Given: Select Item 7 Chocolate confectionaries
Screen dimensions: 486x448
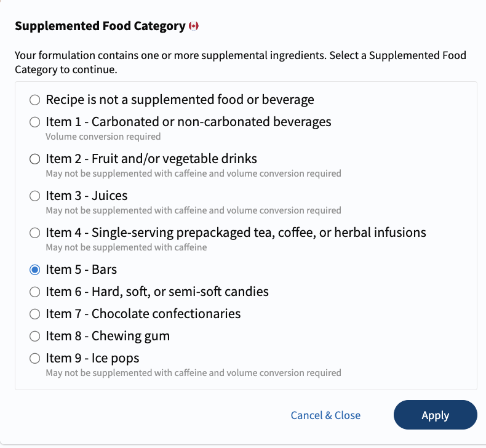Looking at the screenshot, I should pyautogui.click(x=34, y=314).
